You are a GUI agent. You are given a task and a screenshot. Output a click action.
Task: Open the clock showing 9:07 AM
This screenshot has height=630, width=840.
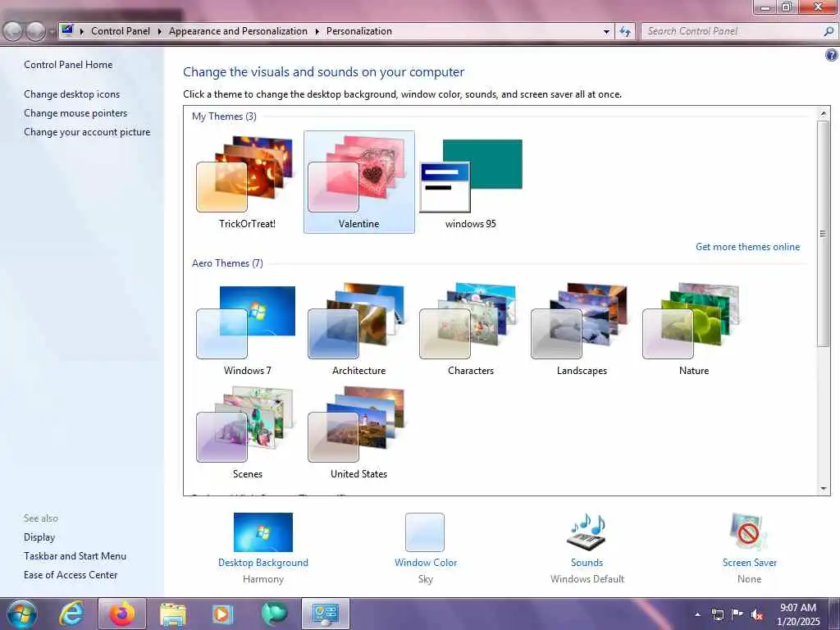(x=797, y=614)
